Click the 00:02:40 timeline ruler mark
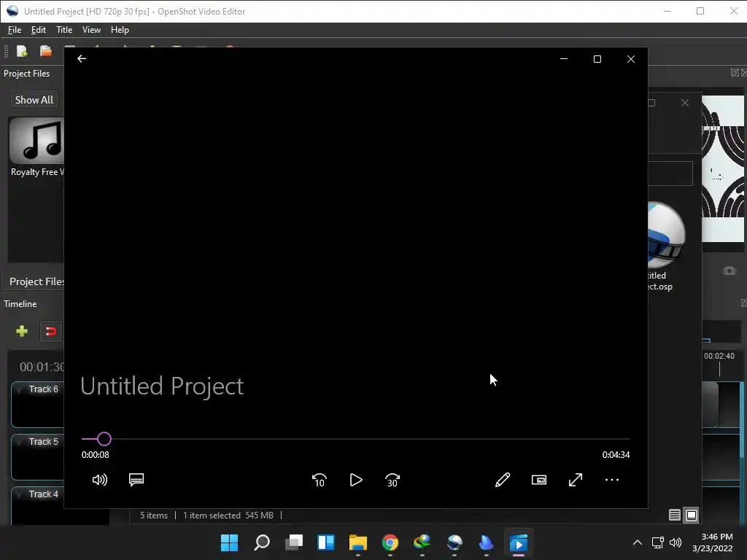The height and width of the screenshot is (560, 747). (719, 356)
